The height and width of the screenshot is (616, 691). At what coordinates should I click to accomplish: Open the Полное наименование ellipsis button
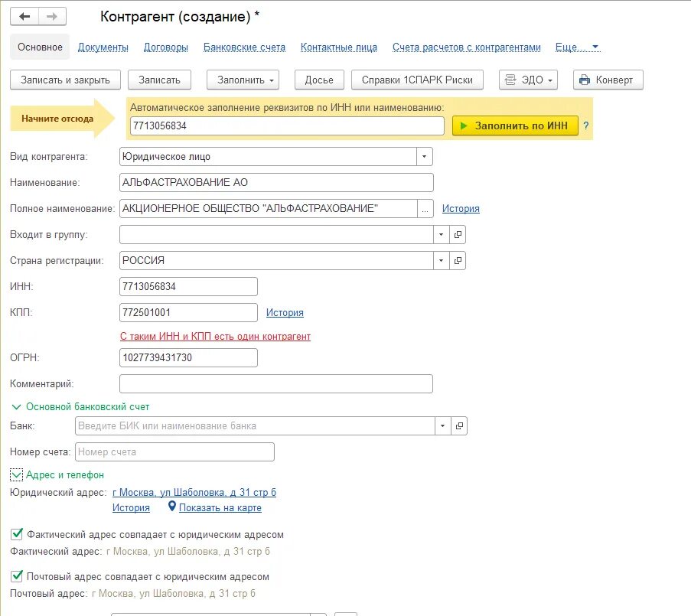pyautogui.click(x=425, y=208)
